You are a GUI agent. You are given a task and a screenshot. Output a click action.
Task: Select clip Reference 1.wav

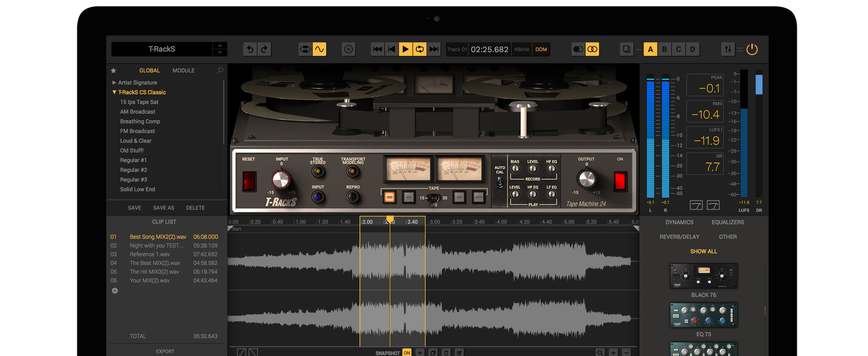164,254
